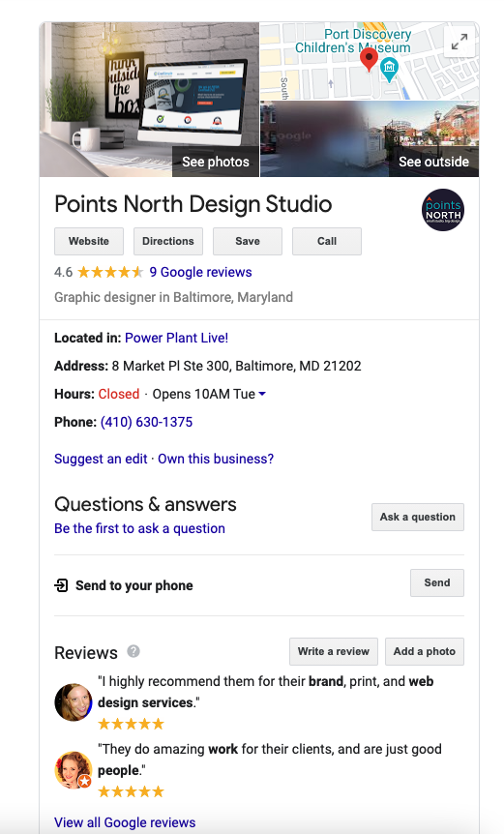Viewport: 504px width, 834px height.
Task: Click the phone number (410) 630-1375
Action: coord(146,422)
